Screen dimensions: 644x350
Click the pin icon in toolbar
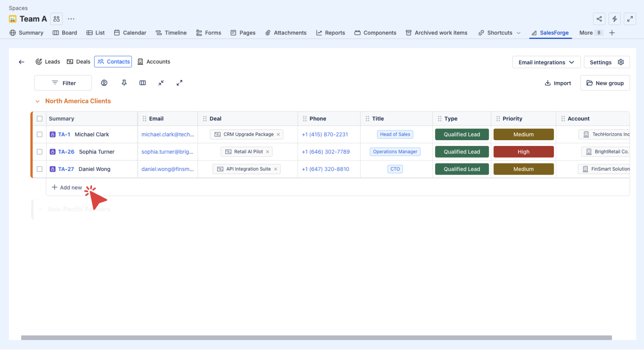[x=124, y=83]
